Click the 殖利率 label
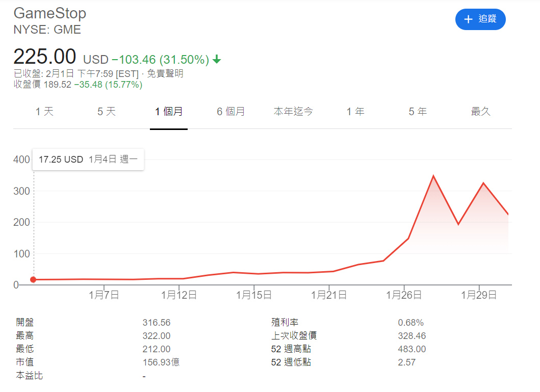Image resolution: width=540 pixels, height=392 pixels. (x=285, y=323)
